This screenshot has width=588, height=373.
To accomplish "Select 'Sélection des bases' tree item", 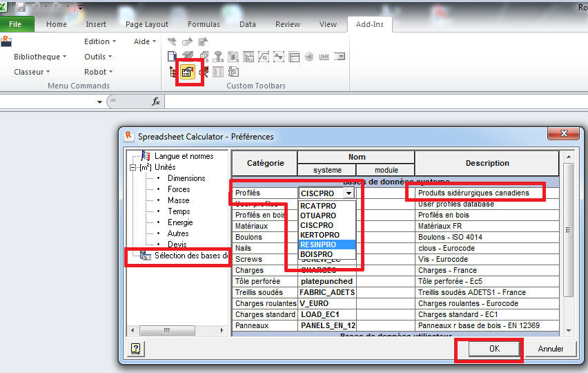I will (191, 256).
